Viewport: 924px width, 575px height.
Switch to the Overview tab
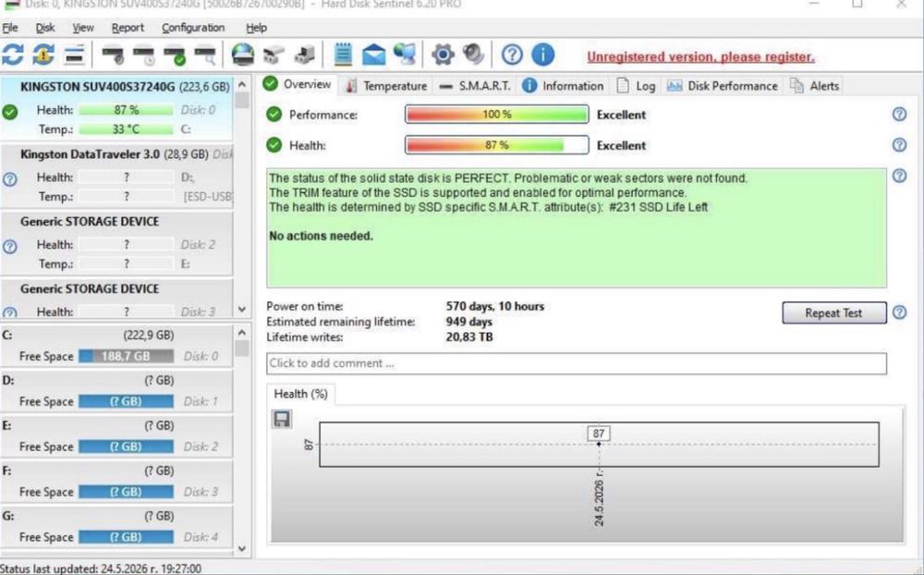click(298, 84)
